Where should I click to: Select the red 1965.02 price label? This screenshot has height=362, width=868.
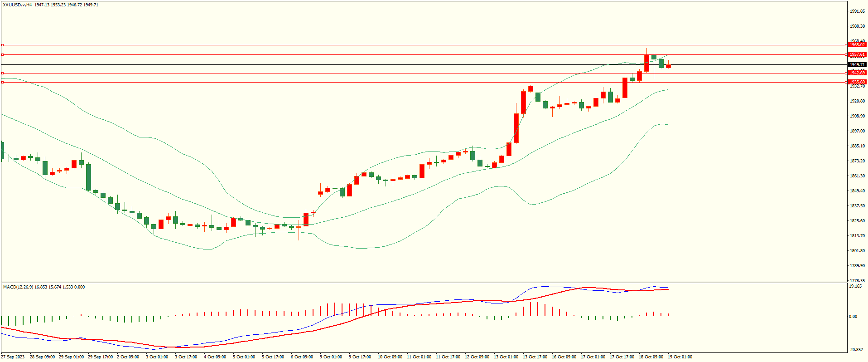click(x=857, y=45)
